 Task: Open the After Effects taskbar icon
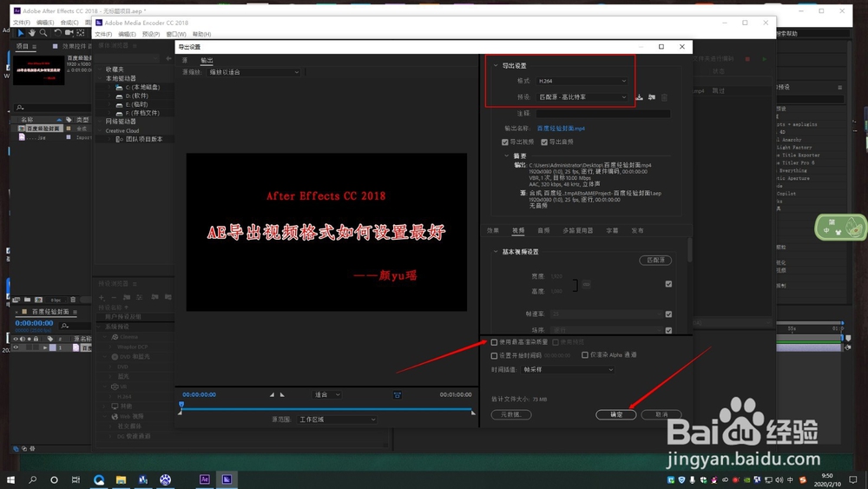pos(204,479)
